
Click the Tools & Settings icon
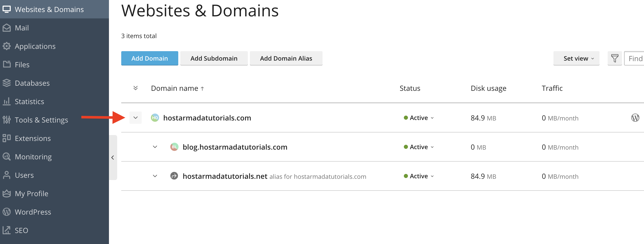click(6, 120)
